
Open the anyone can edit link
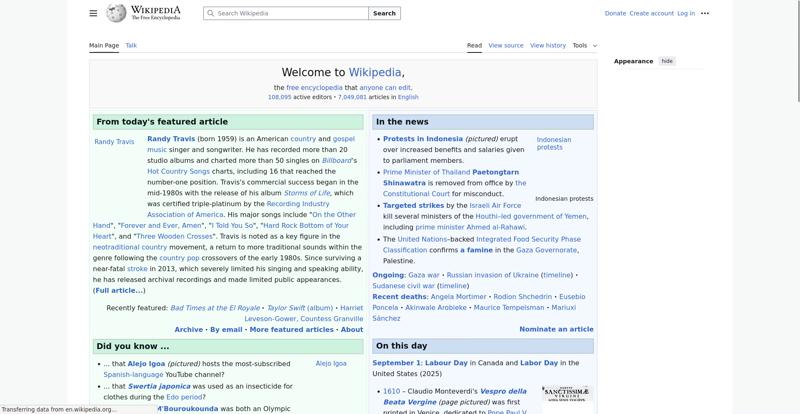pyautogui.click(x=385, y=88)
